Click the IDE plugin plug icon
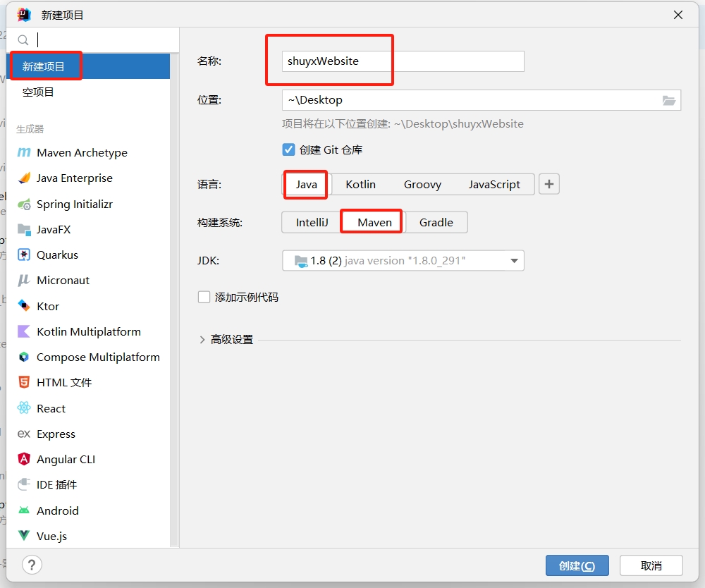Viewport: 705px width, 588px height. click(24, 484)
